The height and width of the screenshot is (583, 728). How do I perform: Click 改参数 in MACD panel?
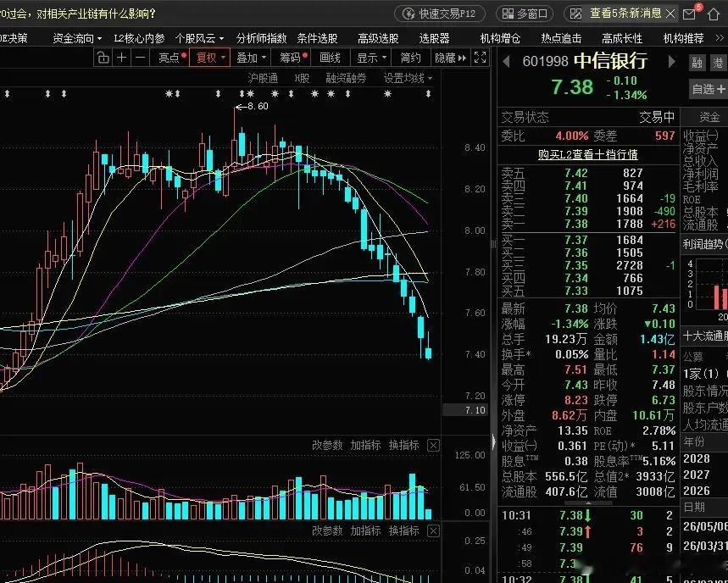pyautogui.click(x=327, y=531)
